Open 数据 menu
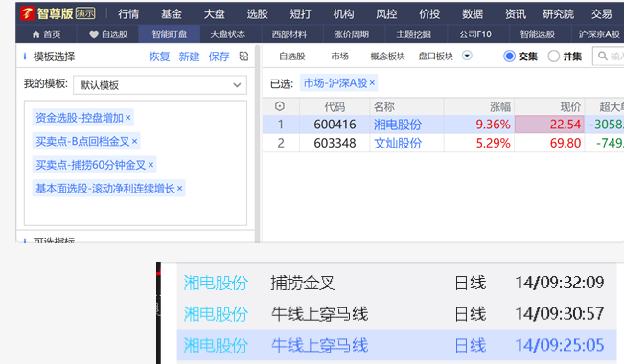The image size is (624, 364). 473,14
